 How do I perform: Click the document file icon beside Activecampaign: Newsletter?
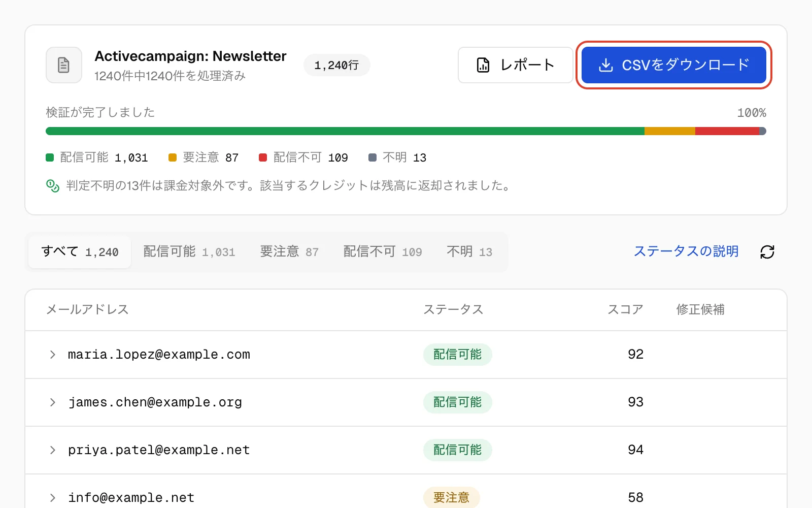pyautogui.click(x=63, y=65)
